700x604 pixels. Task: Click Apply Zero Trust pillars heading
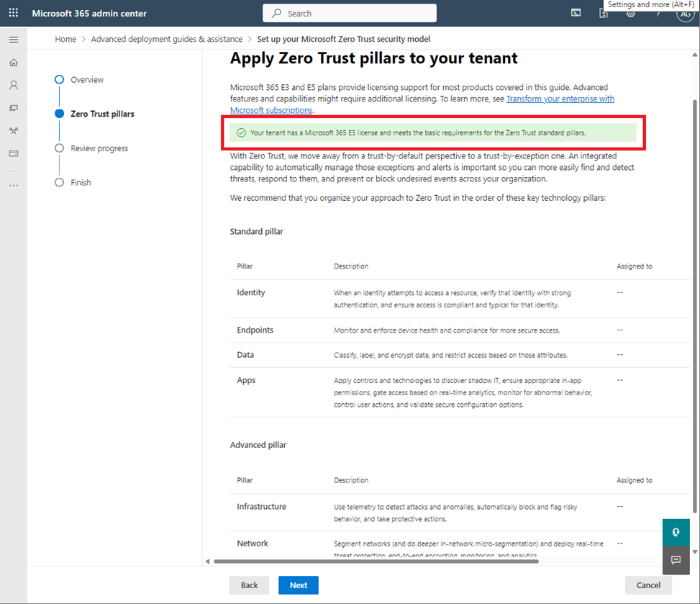tap(373, 58)
